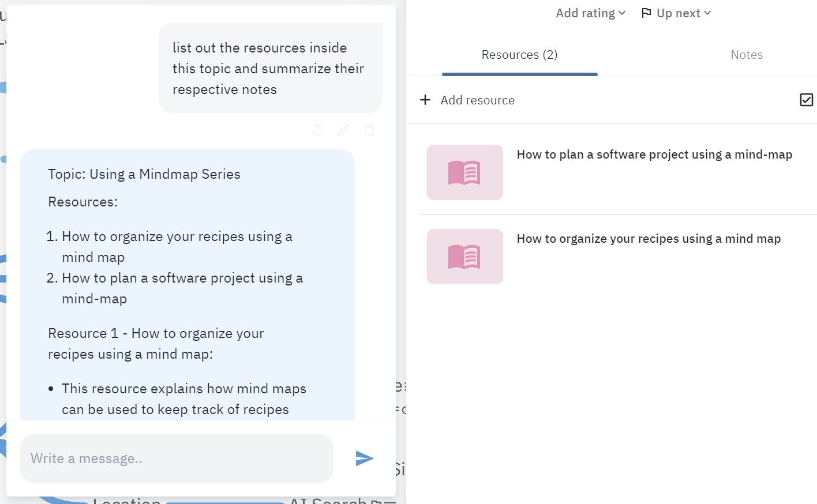Click the 'Resources:' heading in chat reply

click(83, 202)
